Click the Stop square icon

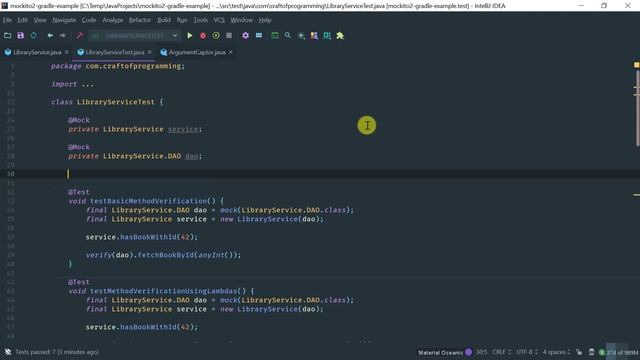click(229, 36)
